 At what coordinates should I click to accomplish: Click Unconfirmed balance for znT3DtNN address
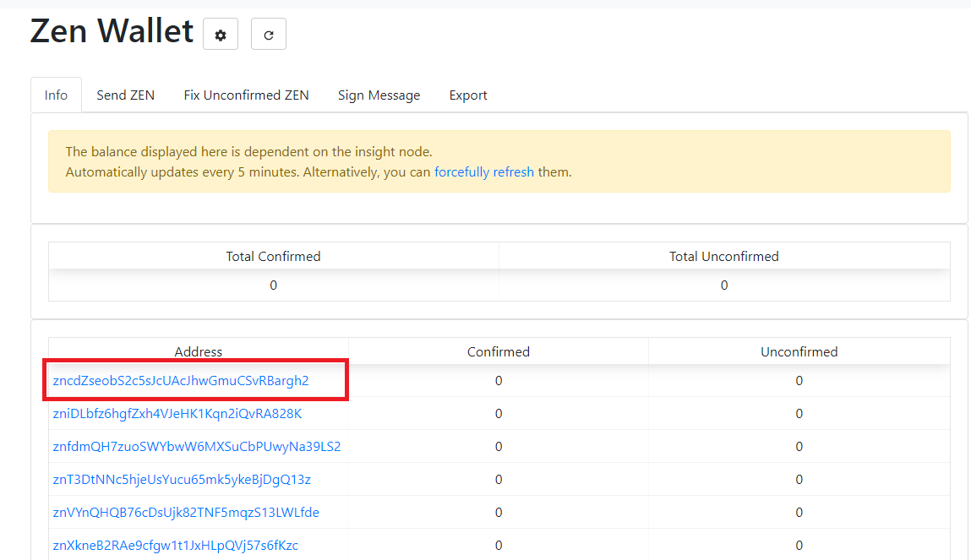tap(799, 480)
